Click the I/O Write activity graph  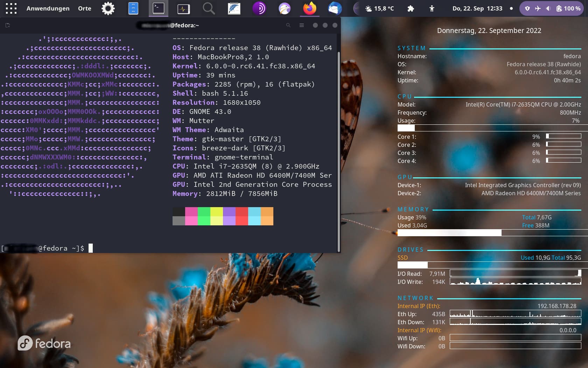click(515, 281)
